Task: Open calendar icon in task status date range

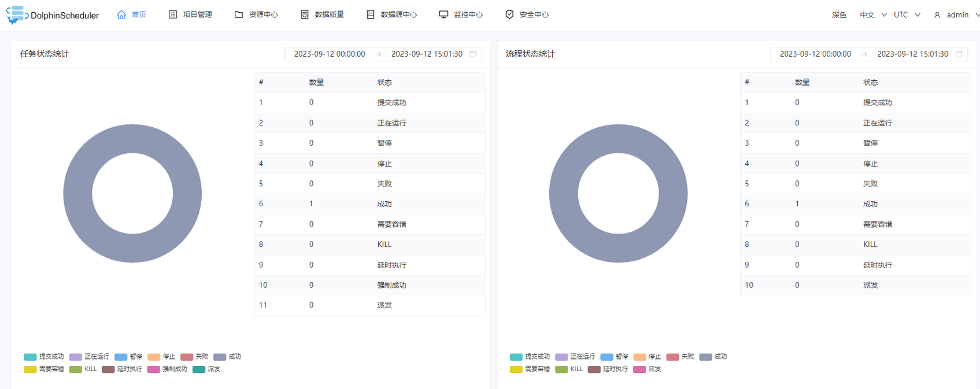Action: pos(473,54)
